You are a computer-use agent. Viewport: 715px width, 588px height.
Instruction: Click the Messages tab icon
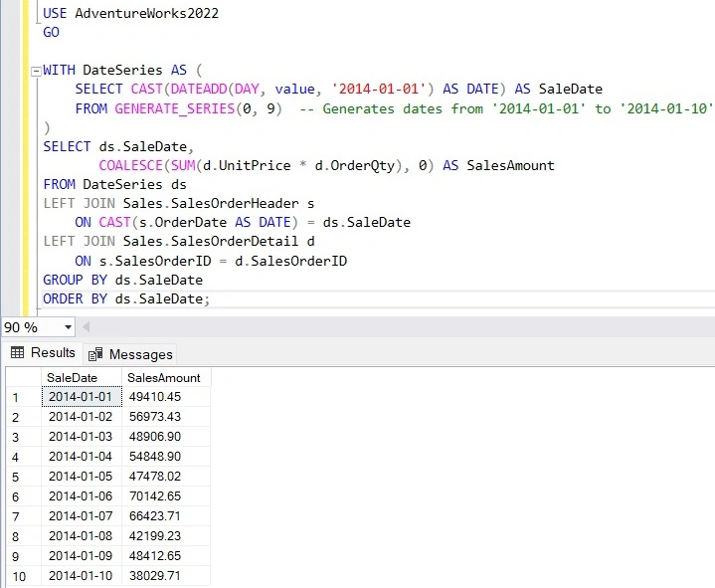coord(95,354)
